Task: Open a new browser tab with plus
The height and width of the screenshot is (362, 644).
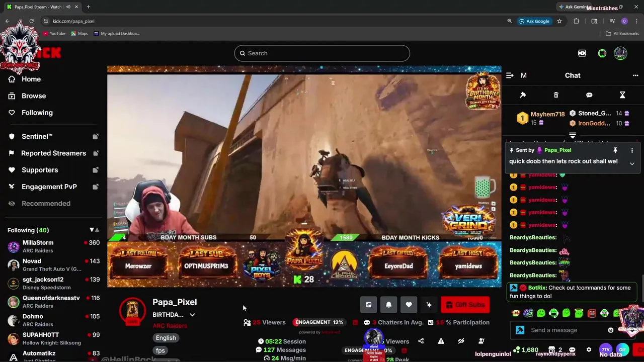Action: tap(88, 7)
